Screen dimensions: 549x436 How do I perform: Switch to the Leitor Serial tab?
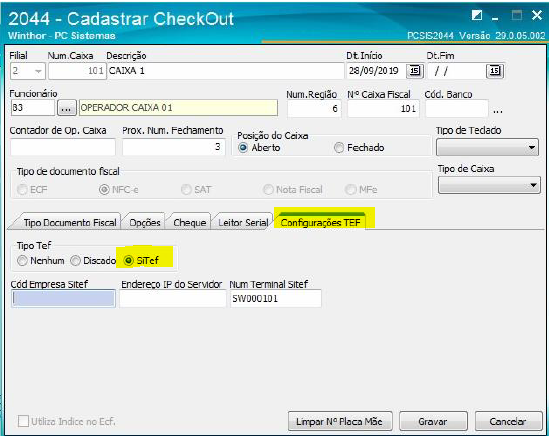[243, 223]
